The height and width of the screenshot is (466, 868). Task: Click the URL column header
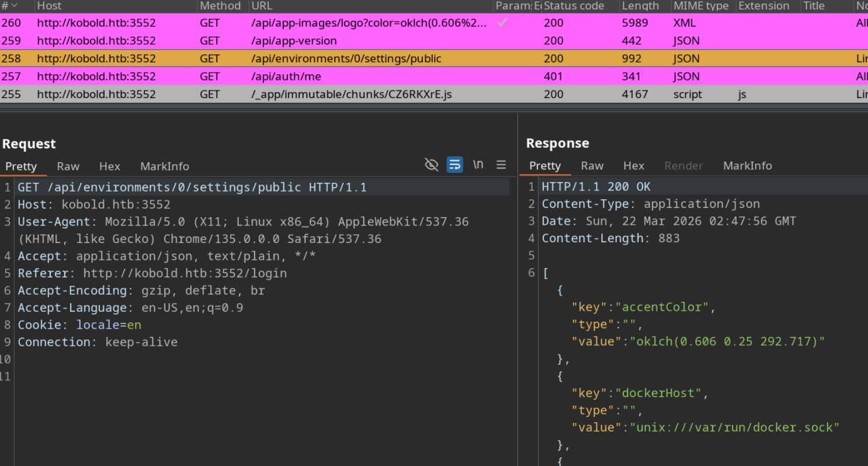pos(261,6)
